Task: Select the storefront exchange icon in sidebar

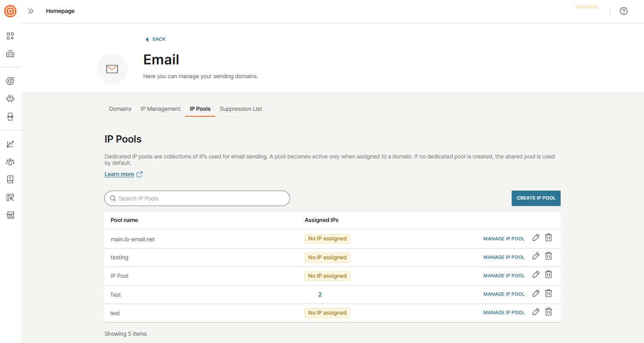Action: pos(10,215)
